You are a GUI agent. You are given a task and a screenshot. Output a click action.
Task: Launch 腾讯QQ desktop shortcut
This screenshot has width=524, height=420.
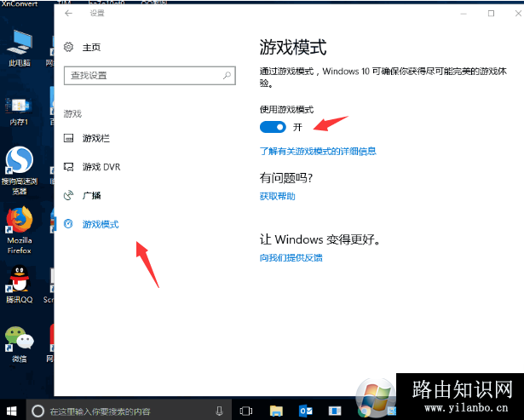[20, 285]
